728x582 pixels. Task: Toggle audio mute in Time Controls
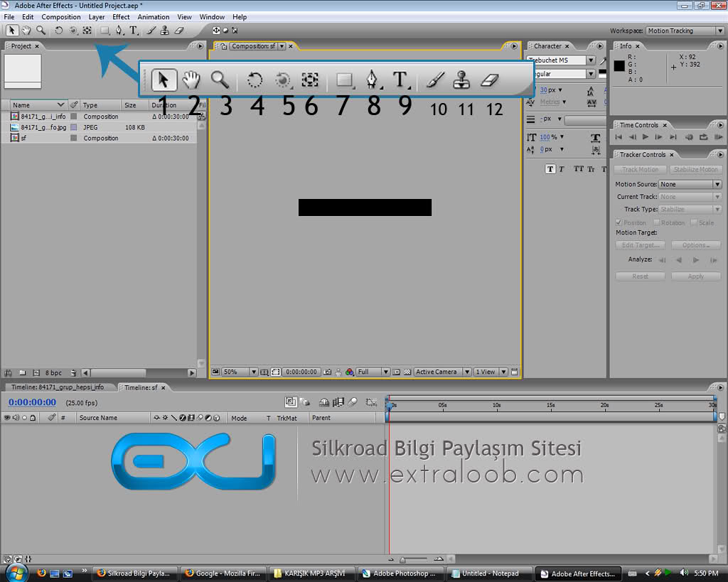(689, 137)
